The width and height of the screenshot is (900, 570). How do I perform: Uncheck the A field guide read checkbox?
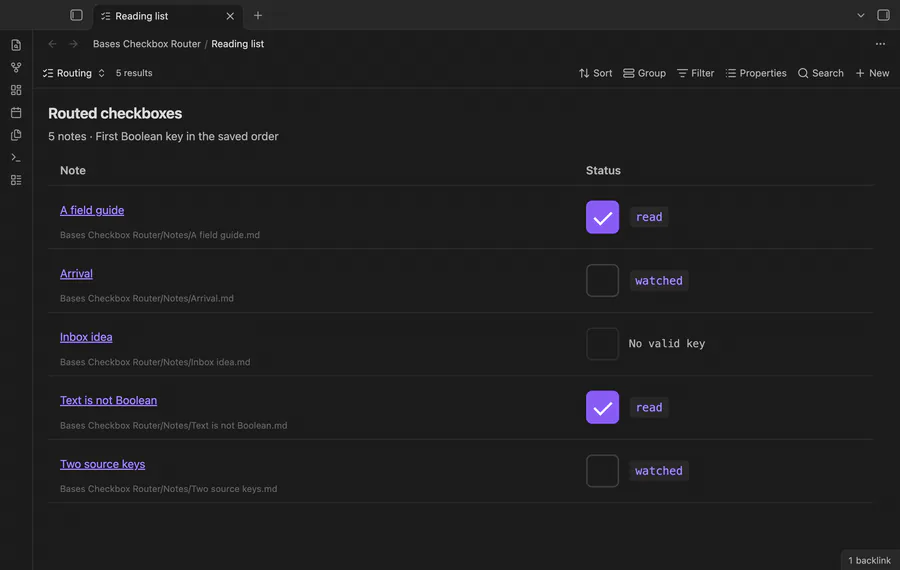point(602,217)
